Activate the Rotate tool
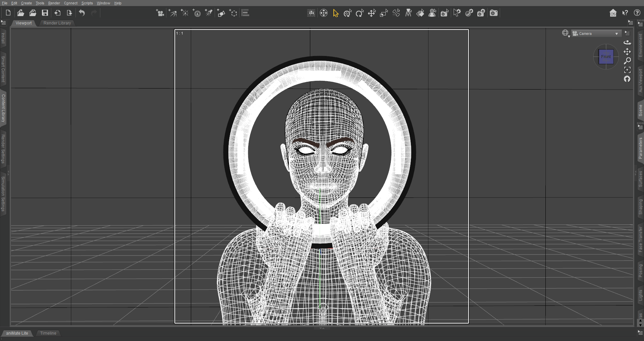This screenshot has height=341, width=644. 360,13
